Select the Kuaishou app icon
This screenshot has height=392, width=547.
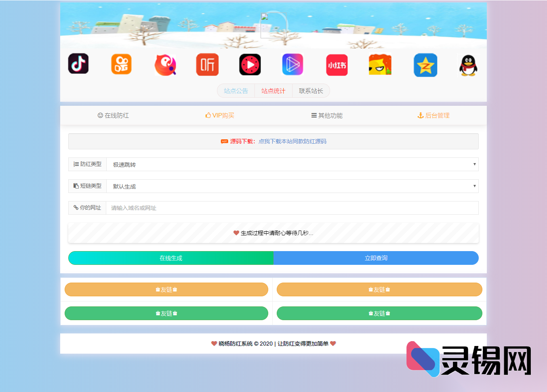(121, 64)
